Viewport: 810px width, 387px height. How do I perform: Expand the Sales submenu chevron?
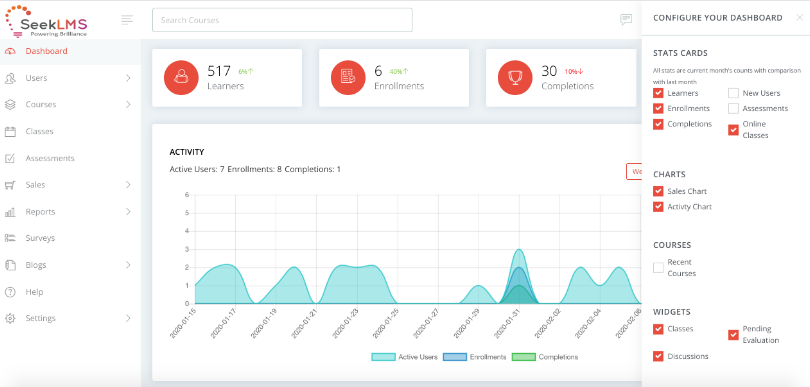click(x=128, y=185)
